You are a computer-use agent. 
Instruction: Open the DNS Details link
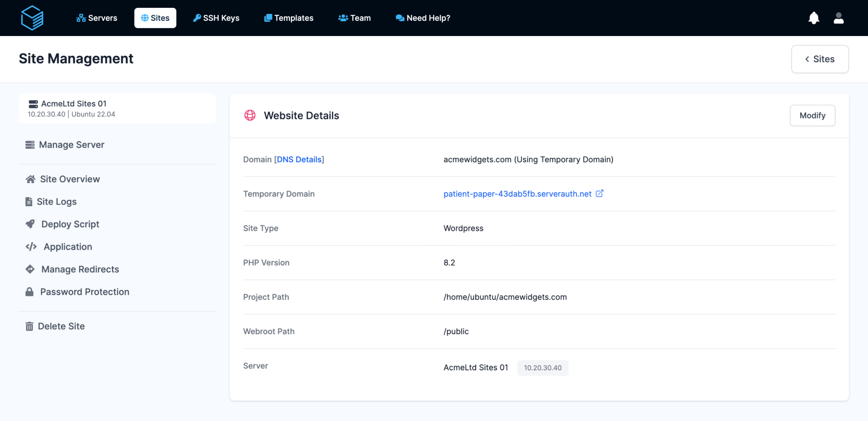point(299,159)
